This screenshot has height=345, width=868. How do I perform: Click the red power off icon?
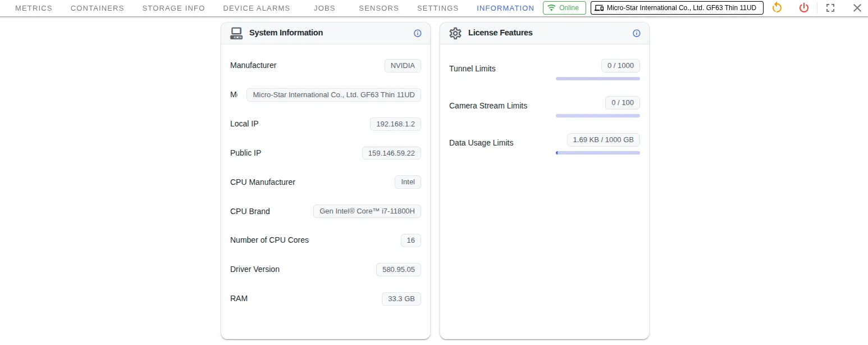[804, 8]
